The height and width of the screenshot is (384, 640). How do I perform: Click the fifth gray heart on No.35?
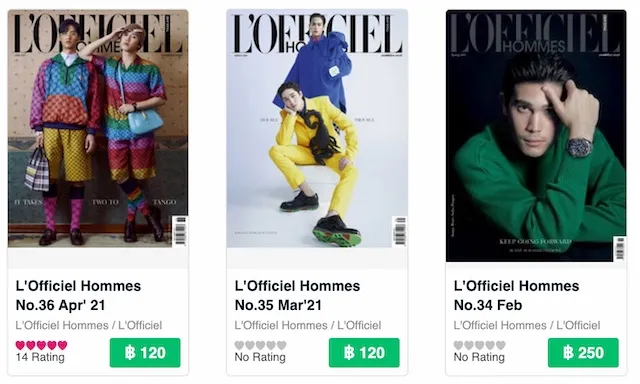pos(282,345)
